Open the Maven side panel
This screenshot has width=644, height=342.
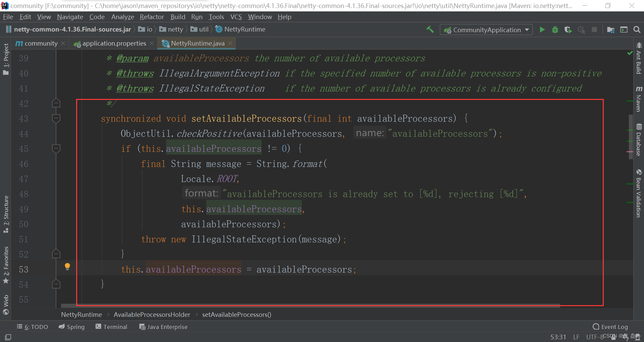639,99
